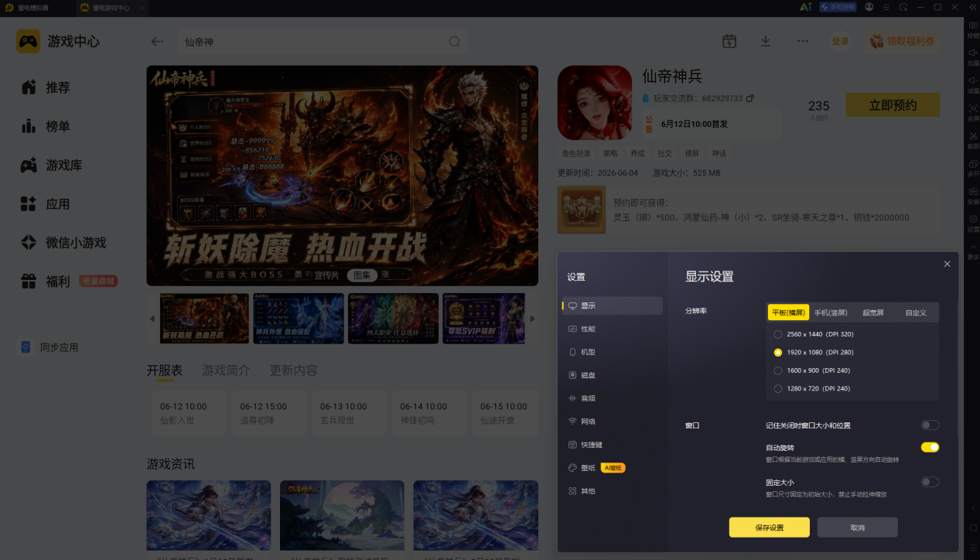Switch to the 自定义 resolution tab

916,312
